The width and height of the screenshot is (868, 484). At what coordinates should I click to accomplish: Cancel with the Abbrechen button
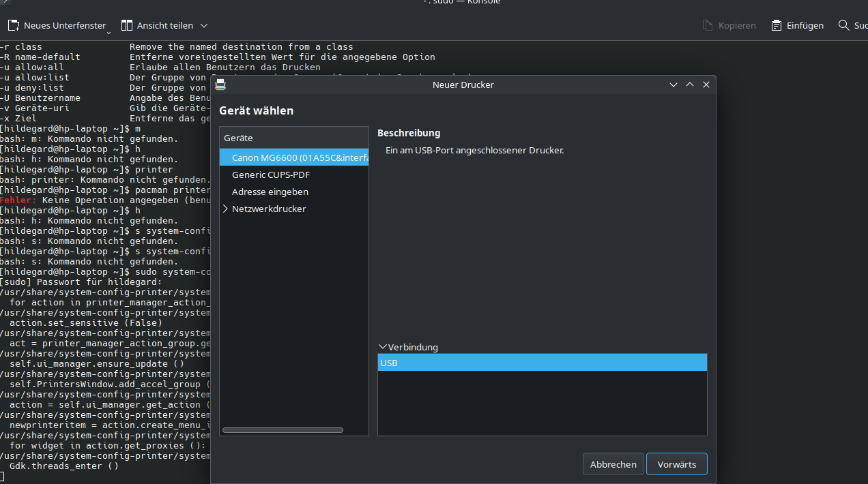[613, 464]
